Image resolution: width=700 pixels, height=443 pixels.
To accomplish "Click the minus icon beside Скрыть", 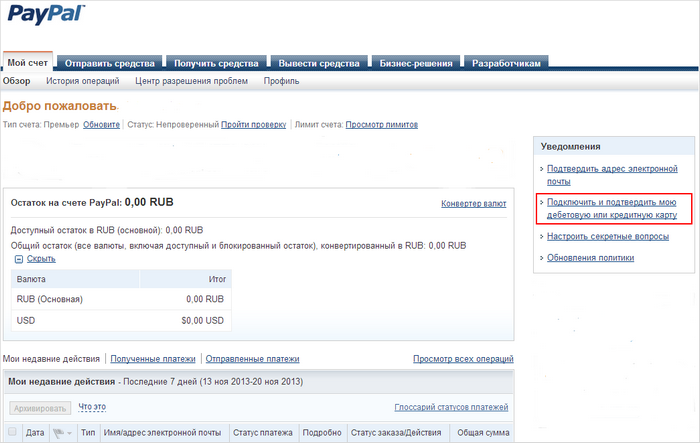I will coord(19,259).
